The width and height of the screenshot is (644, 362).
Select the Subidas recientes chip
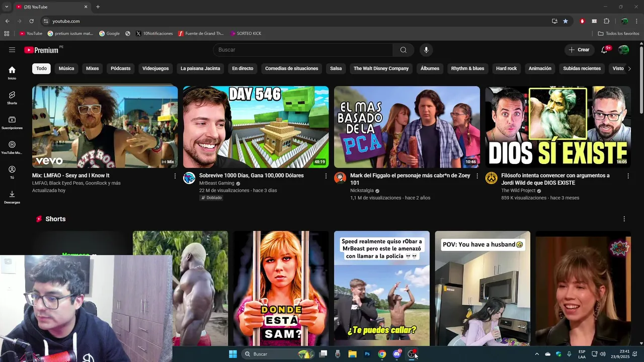(582, 68)
